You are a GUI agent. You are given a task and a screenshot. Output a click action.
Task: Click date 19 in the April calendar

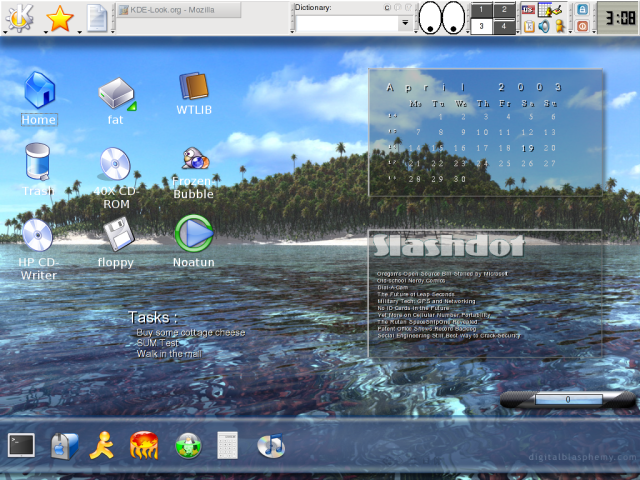click(528, 148)
